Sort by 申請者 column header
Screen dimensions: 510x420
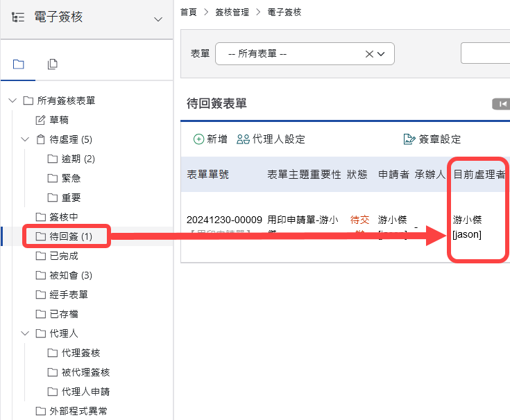point(393,175)
